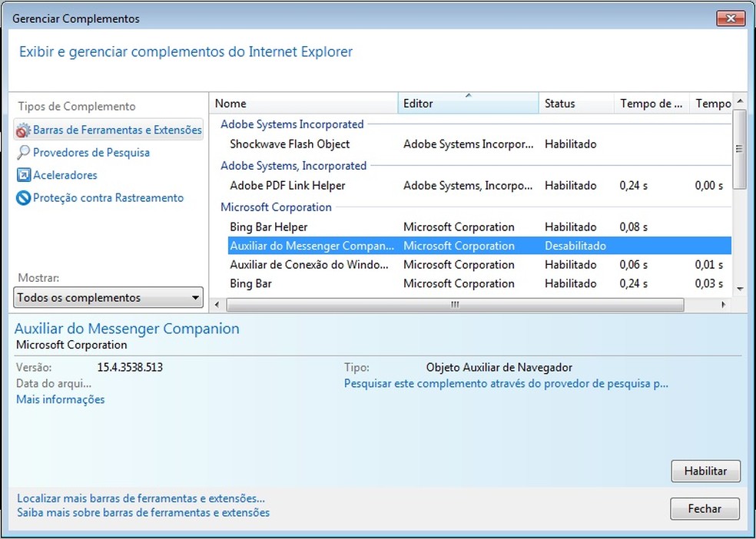Click the Provedores de Pesquisa magnifier icon
The width and height of the screenshot is (756, 539).
(x=23, y=153)
